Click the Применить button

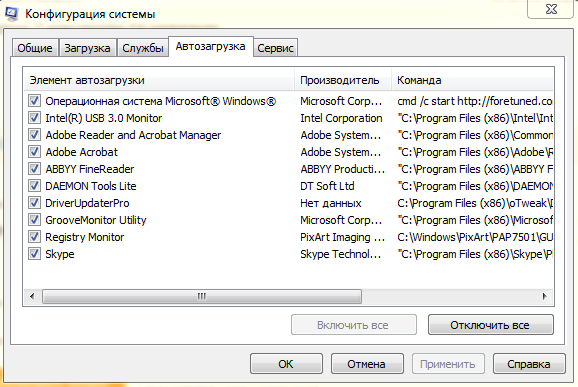point(448,364)
